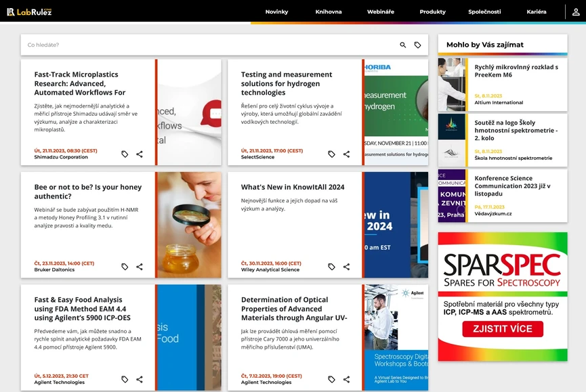Share the Bee or not to be webinar
Screen dimensions: 586x392
coord(140,267)
